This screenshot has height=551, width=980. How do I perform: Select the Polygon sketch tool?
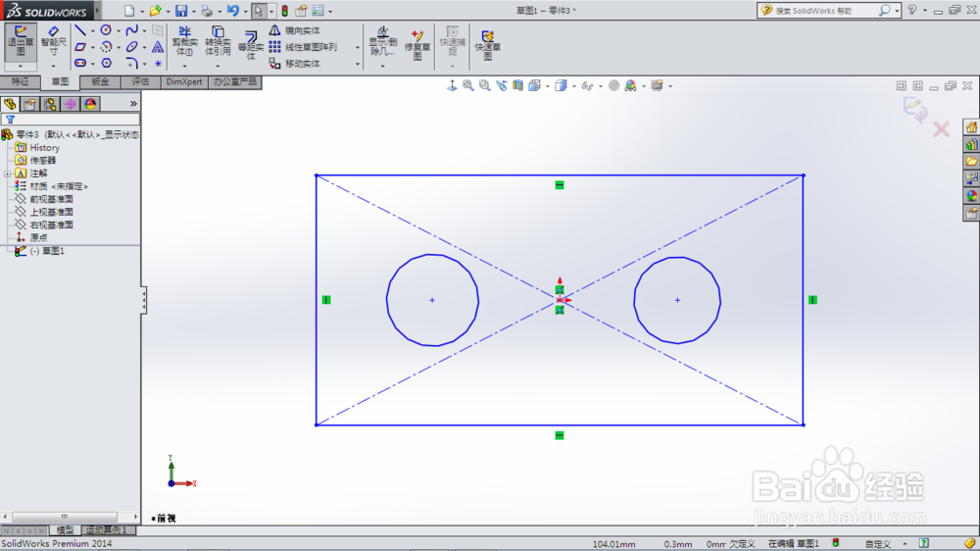(106, 63)
